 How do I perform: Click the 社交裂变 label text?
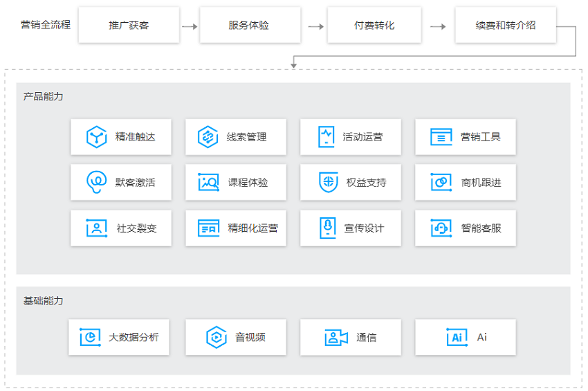click(136, 228)
